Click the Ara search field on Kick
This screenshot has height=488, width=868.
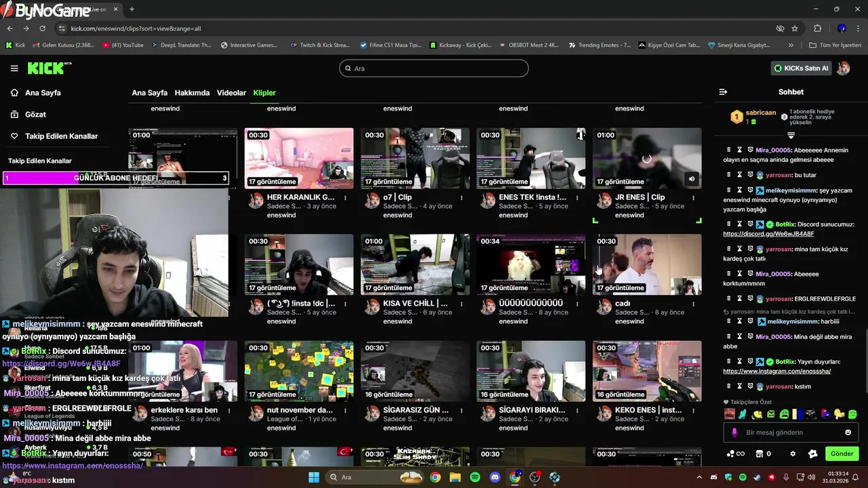[x=434, y=68]
